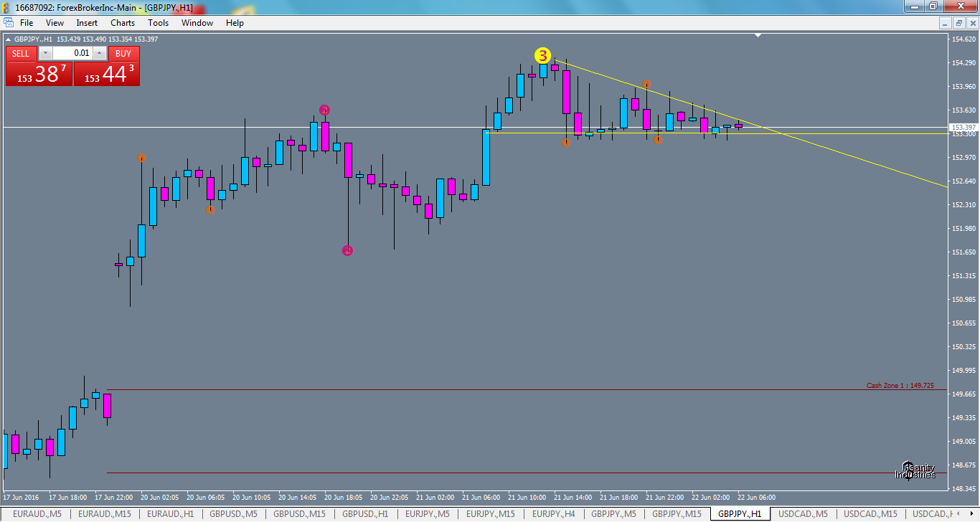This screenshot has height=522, width=980.
Task: Collapse the one-click trading panel
Action: point(6,39)
